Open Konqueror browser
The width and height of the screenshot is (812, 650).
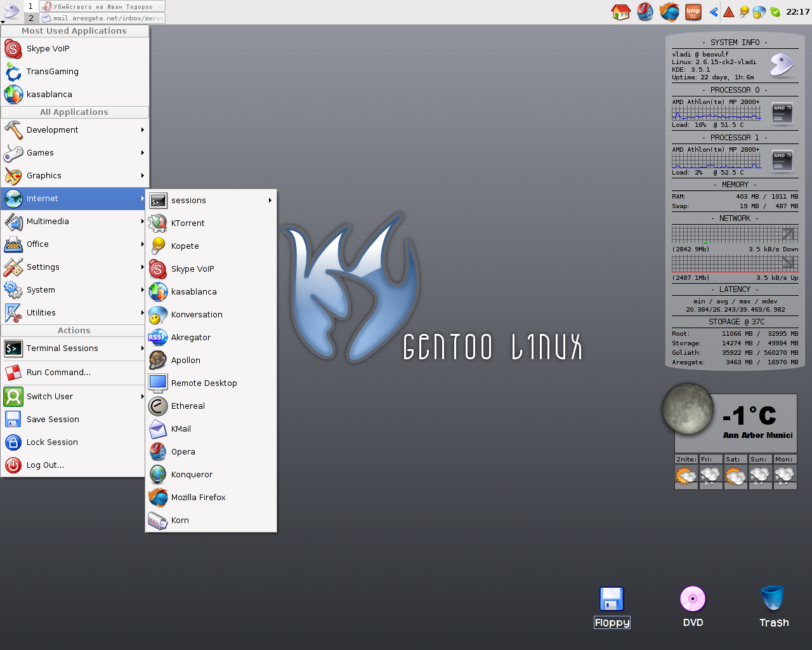tap(211, 475)
